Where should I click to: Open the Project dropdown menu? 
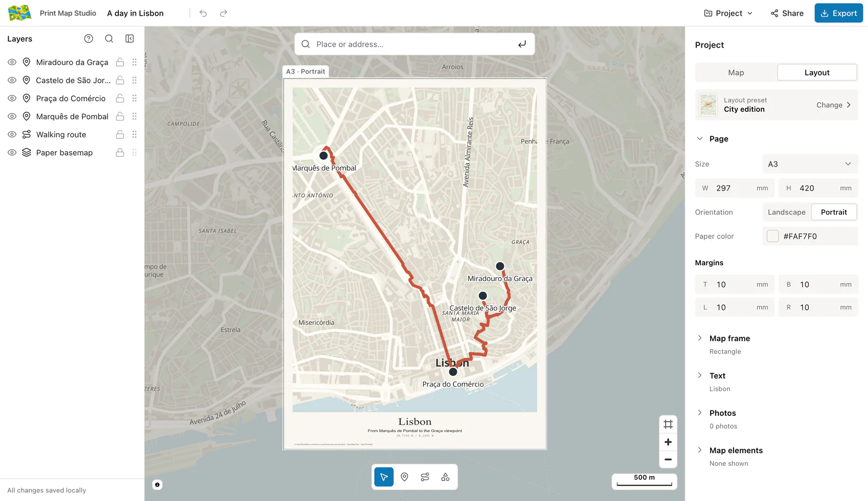coord(728,13)
